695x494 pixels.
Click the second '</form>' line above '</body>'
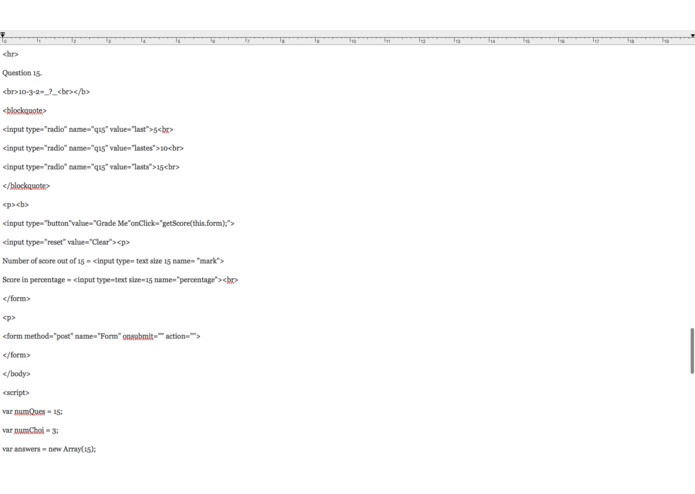click(x=16, y=355)
